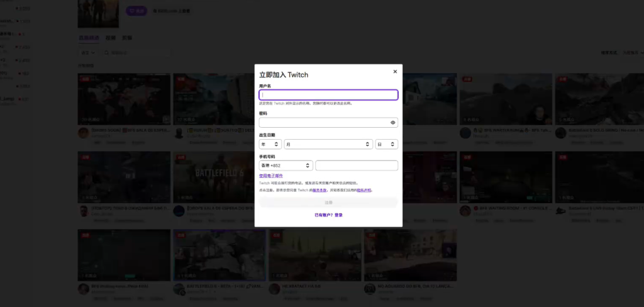
Task: Switch to 使用电子邮件 email signup
Action: [271, 176]
